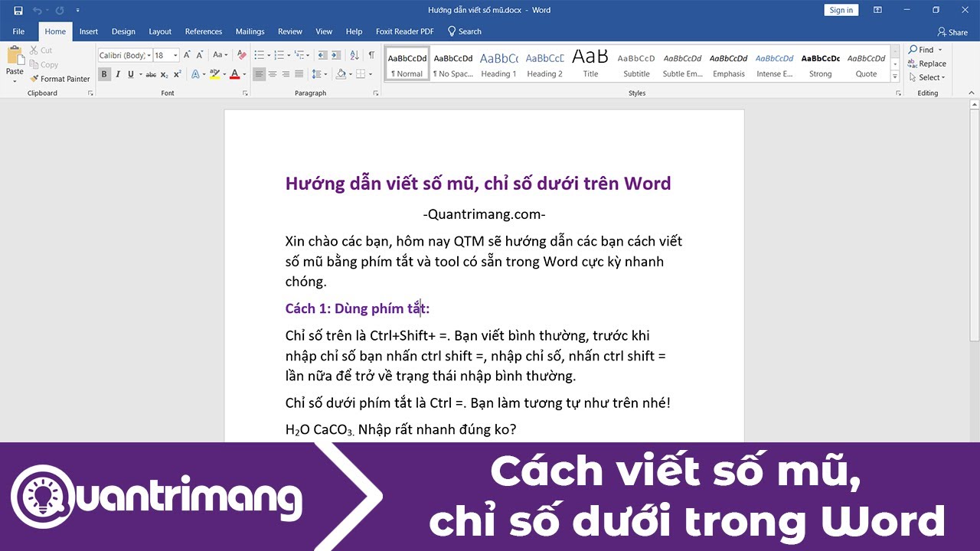
Task: Click the Sign in button
Action: (x=841, y=10)
